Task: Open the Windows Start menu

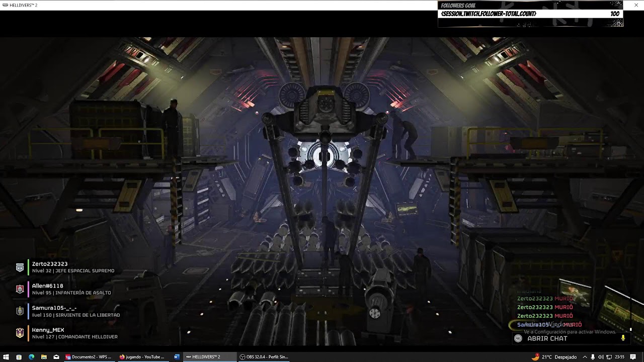Action: click(6, 357)
